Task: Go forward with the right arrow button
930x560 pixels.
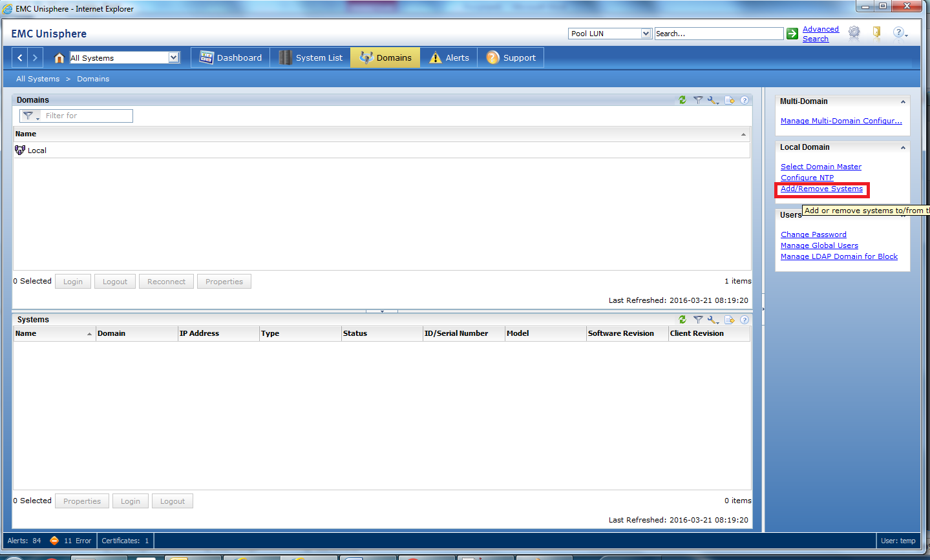Action: click(36, 57)
